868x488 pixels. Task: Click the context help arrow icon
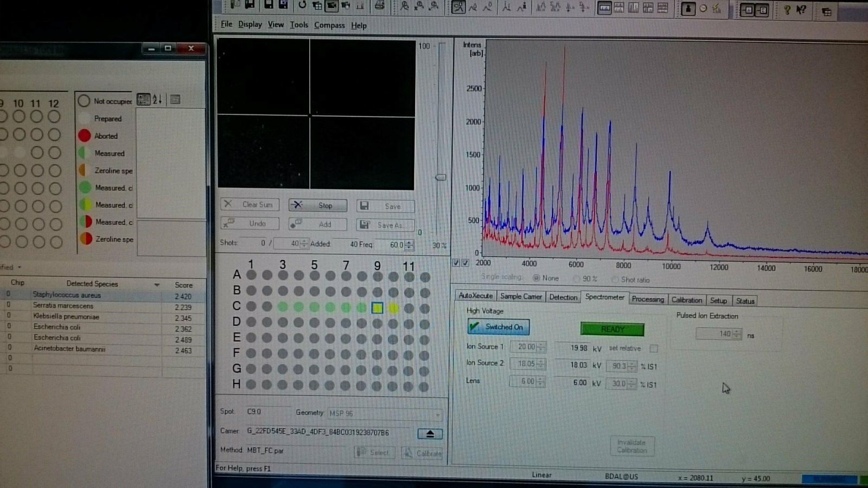(801, 9)
